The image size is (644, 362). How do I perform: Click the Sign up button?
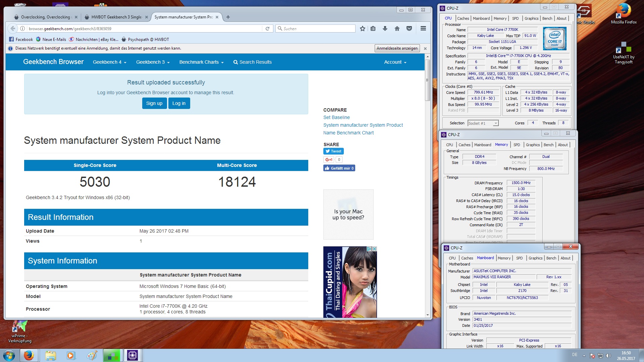[x=154, y=103]
